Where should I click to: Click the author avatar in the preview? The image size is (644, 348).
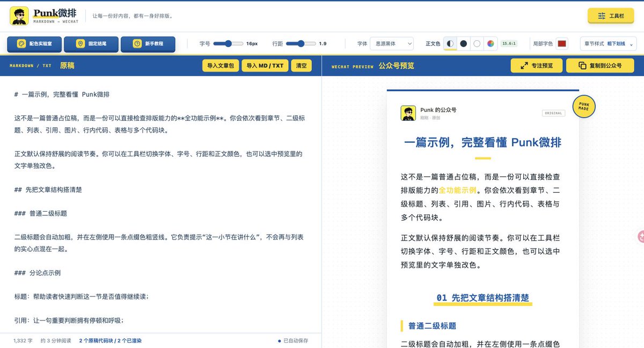point(408,113)
